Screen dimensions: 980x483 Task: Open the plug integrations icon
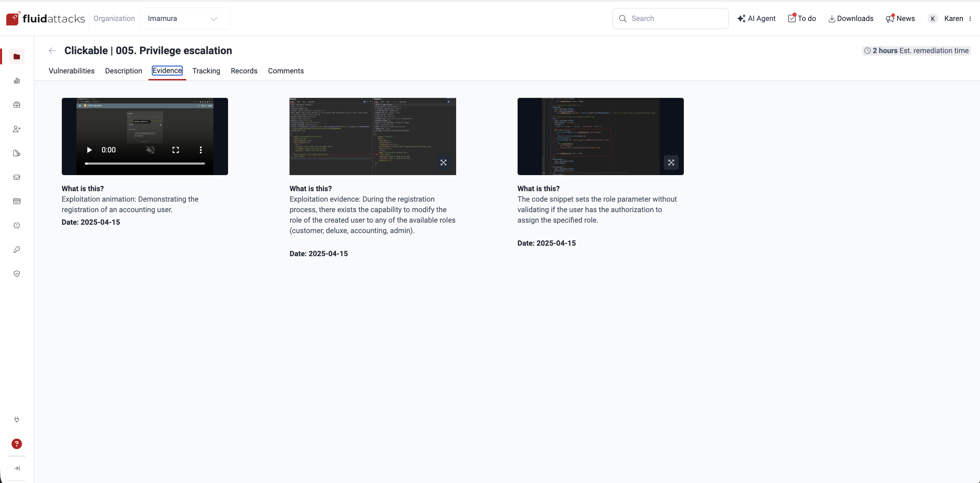click(x=17, y=420)
